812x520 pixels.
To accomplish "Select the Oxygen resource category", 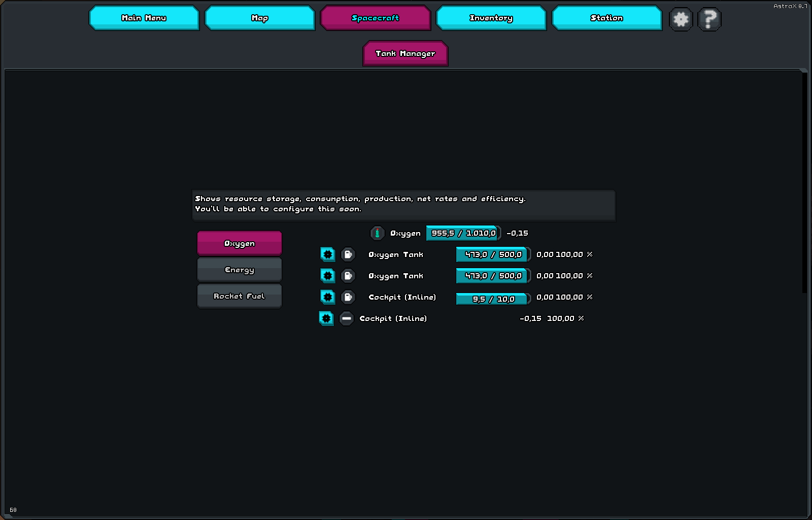I will (x=239, y=243).
